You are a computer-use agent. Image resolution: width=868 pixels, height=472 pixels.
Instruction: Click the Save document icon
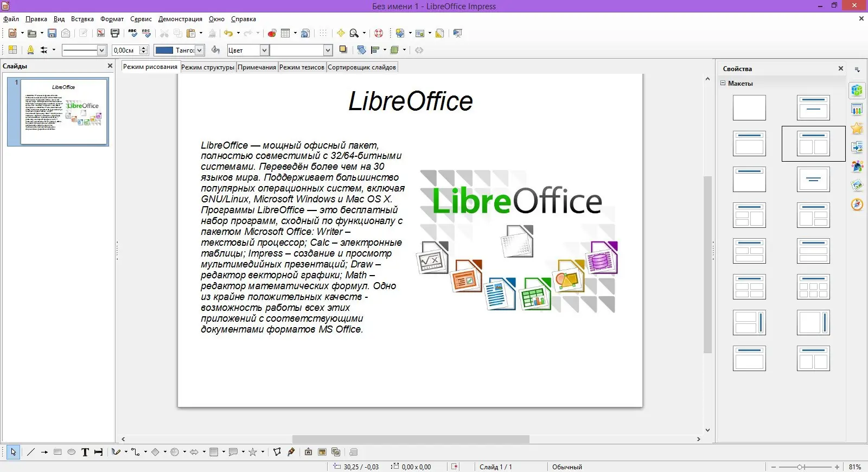52,33
